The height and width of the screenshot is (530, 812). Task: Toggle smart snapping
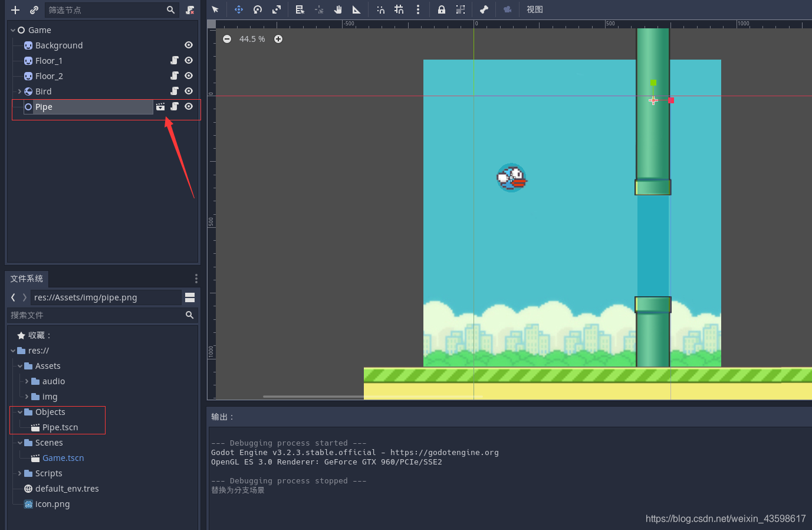(x=380, y=9)
